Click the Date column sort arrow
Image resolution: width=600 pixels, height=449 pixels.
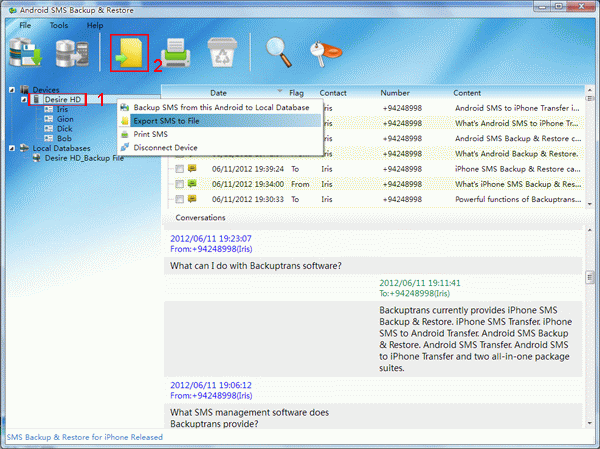pos(280,91)
